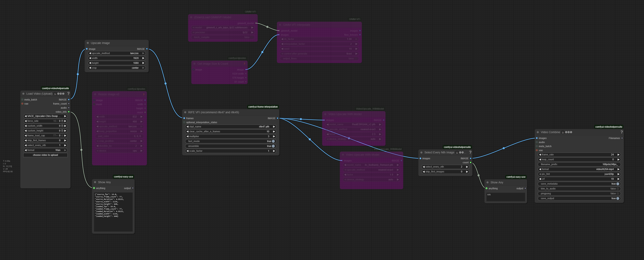Click the choose video to upload button
644x260 pixels.
pyautogui.click(x=45, y=155)
